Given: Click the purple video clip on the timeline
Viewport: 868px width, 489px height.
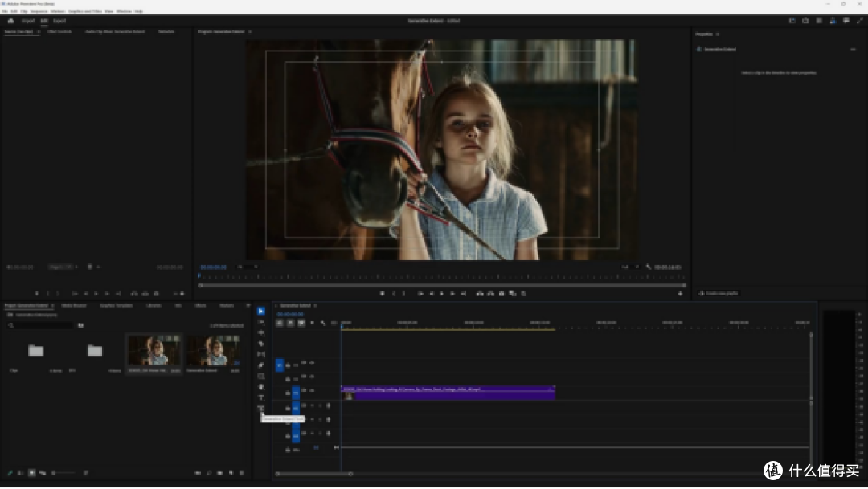Looking at the screenshot, I should pos(448,393).
